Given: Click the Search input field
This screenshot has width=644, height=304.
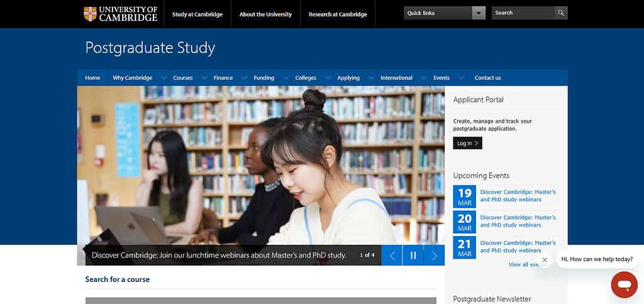Looking at the screenshot, I should [x=523, y=13].
